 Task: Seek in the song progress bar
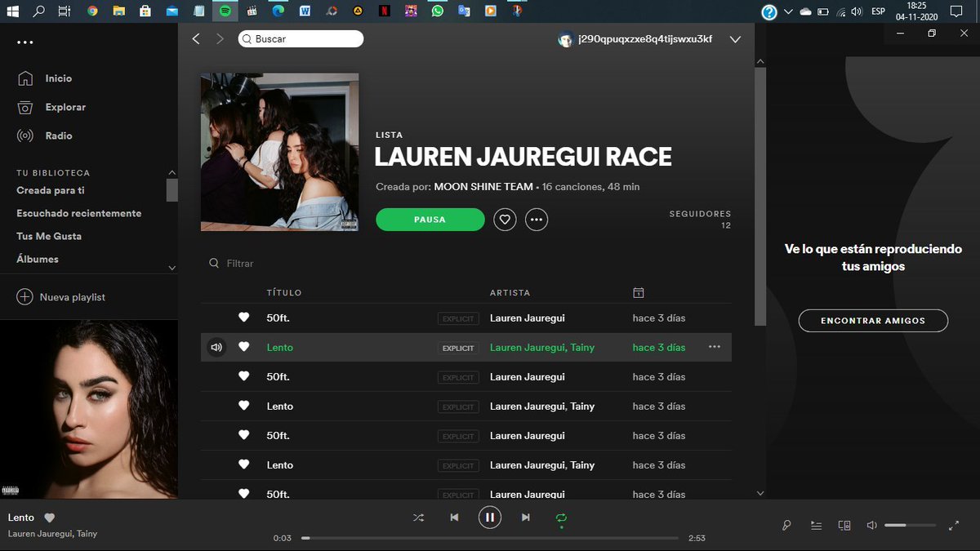click(490, 538)
